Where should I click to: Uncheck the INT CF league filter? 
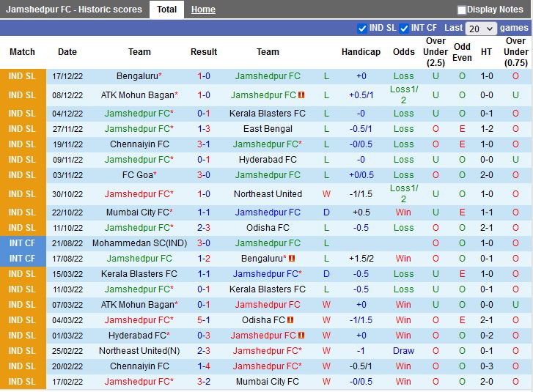point(404,29)
